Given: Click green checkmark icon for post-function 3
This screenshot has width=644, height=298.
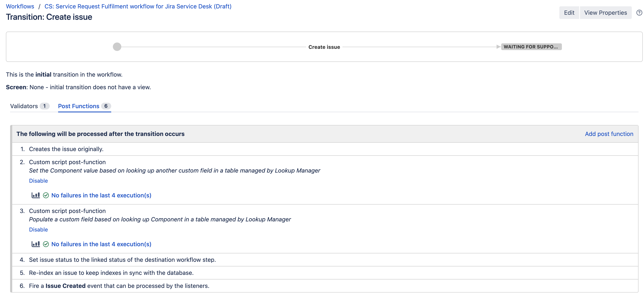Looking at the screenshot, I should point(46,244).
